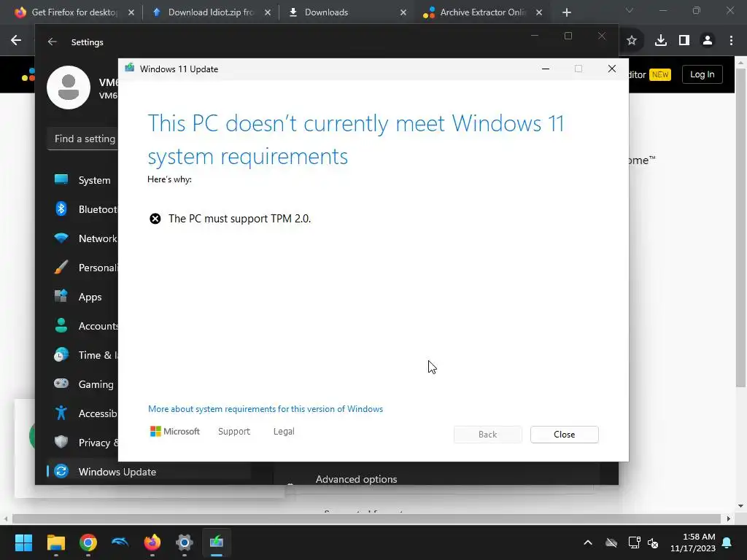Expand the tab search chevron in browser

pyautogui.click(x=630, y=10)
